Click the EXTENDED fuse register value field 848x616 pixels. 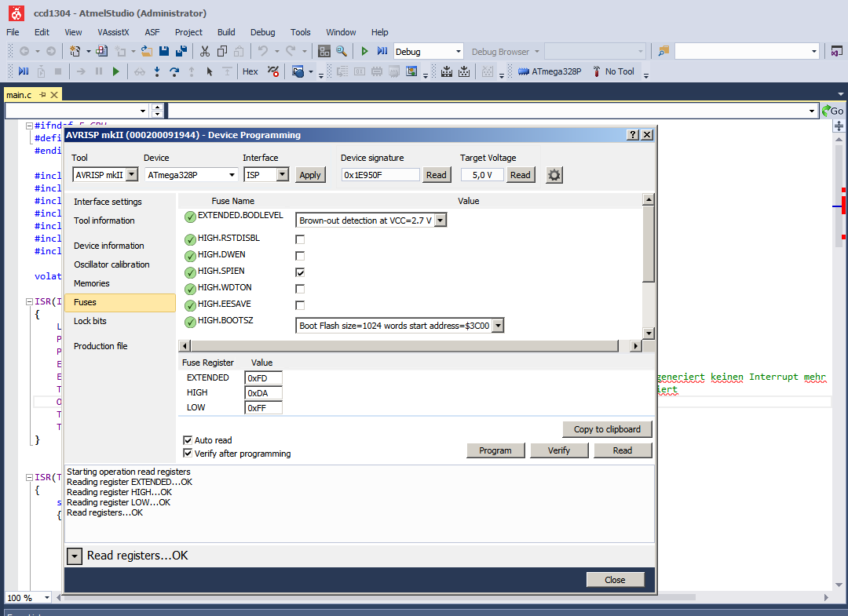(x=263, y=377)
